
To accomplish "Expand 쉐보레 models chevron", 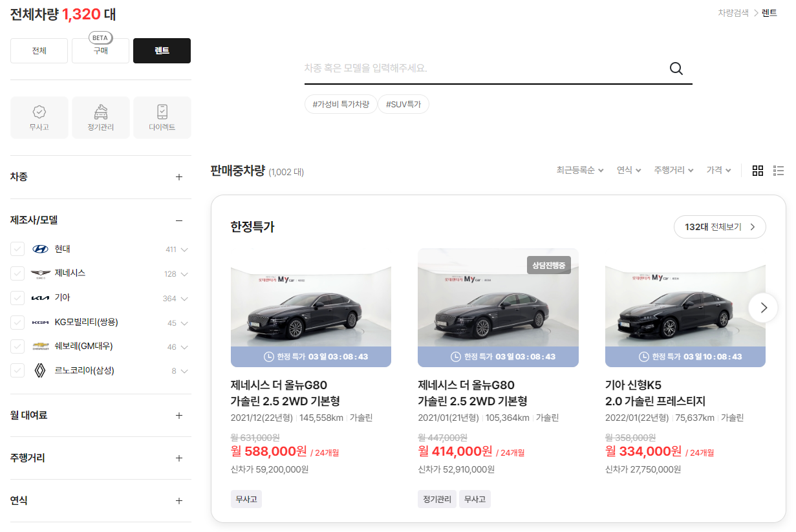I will coord(185,347).
